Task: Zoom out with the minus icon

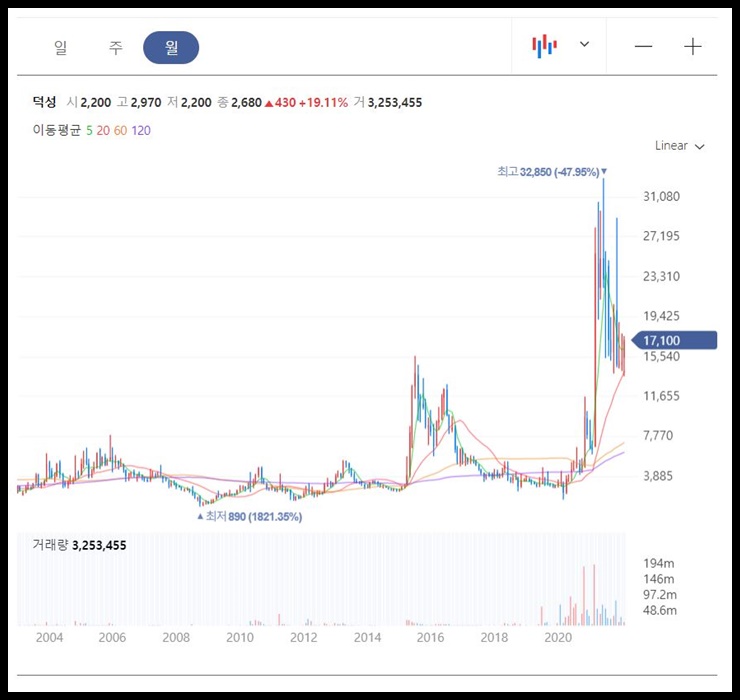Action: tap(643, 46)
